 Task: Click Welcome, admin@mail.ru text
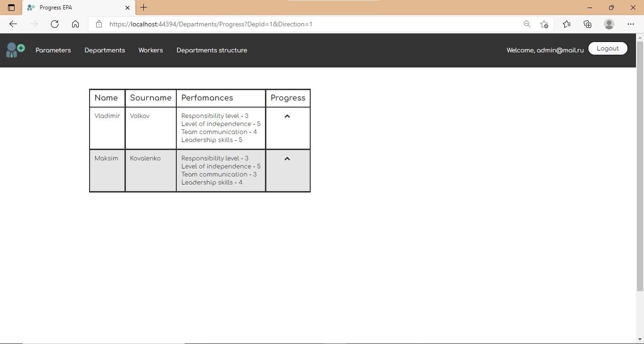click(545, 50)
